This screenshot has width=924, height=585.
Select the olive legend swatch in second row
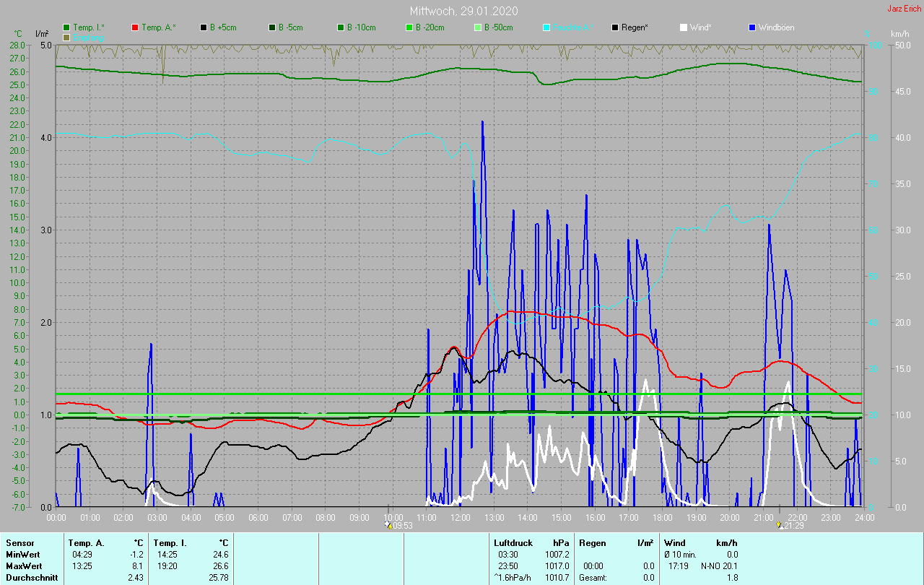tap(66, 37)
